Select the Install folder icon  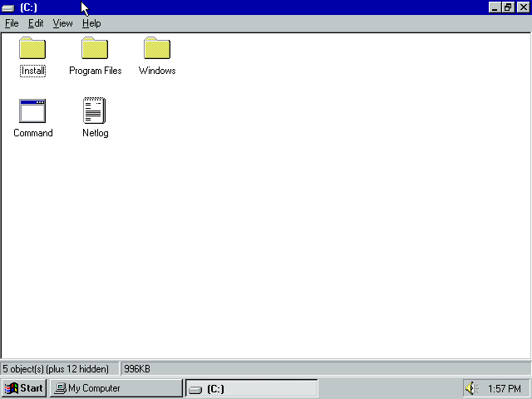32,48
